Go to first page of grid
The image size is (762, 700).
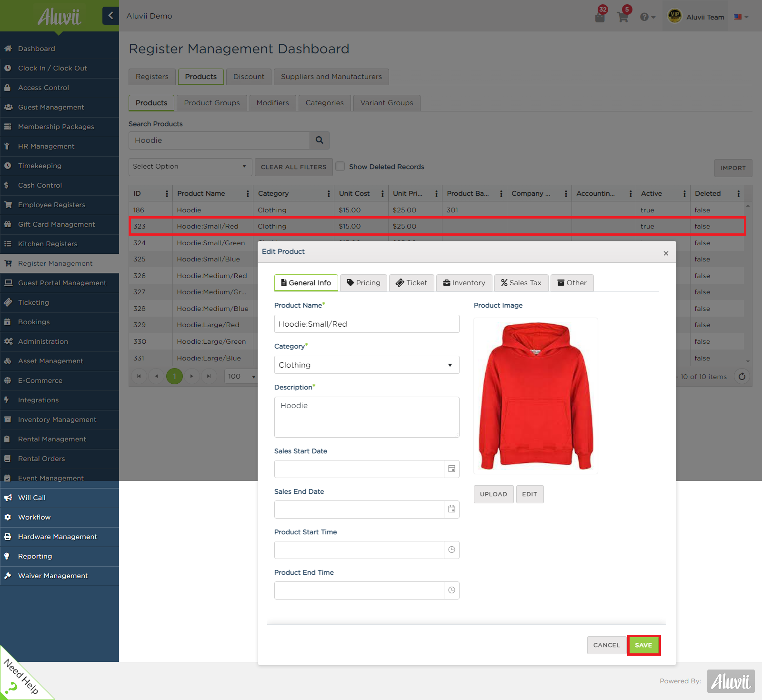(x=139, y=376)
